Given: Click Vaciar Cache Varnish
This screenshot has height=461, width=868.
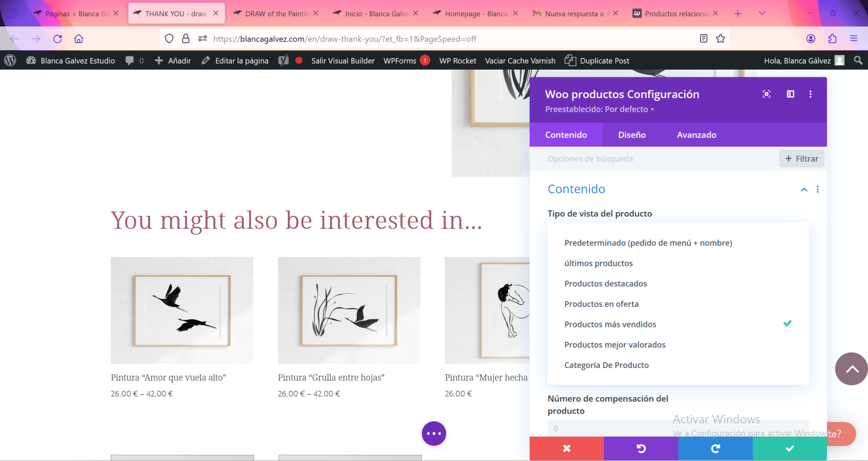Looking at the screenshot, I should pos(520,61).
